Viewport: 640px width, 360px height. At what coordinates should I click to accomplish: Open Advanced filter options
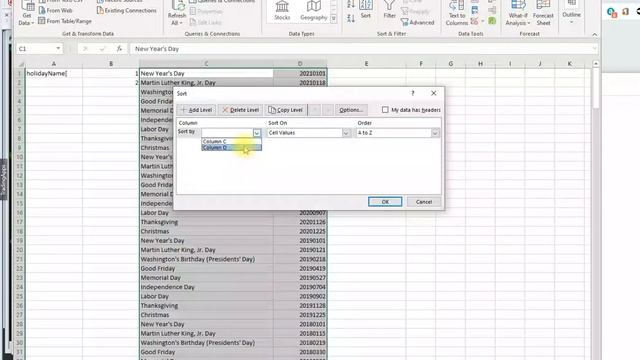click(x=418, y=22)
